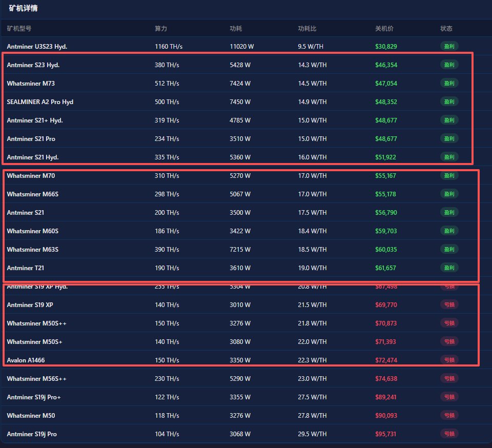Select the SEALMINER A2 Pro Hyd model name
Image resolution: width=492 pixels, height=448 pixels.
coord(40,102)
